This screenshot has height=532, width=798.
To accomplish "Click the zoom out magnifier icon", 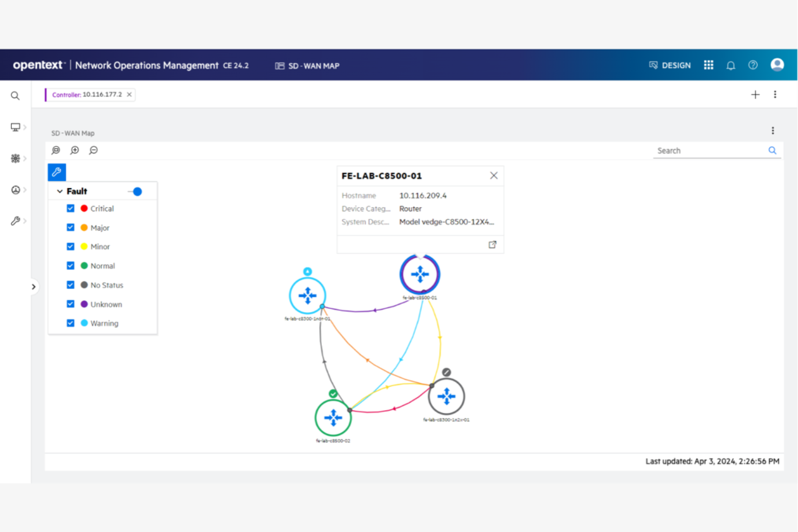I will click(x=94, y=150).
